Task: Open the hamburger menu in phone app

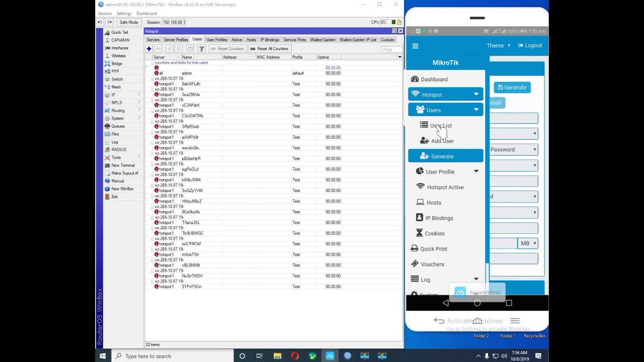Action: (x=415, y=46)
